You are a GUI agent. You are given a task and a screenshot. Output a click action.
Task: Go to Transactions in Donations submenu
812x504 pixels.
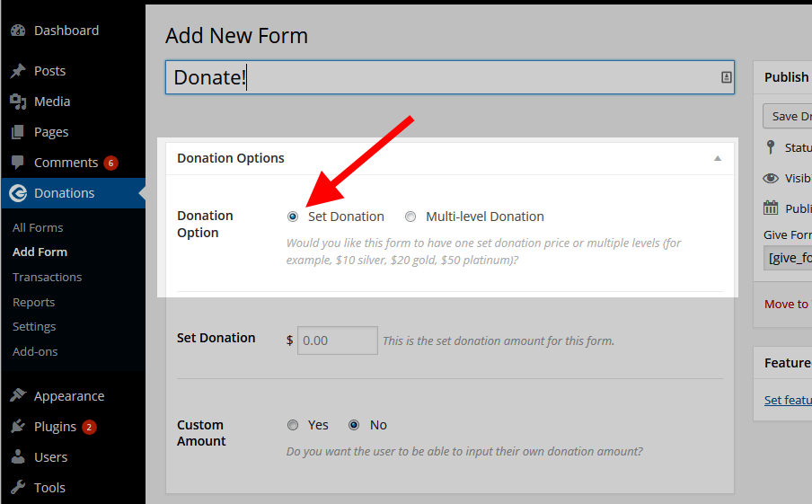tap(47, 278)
